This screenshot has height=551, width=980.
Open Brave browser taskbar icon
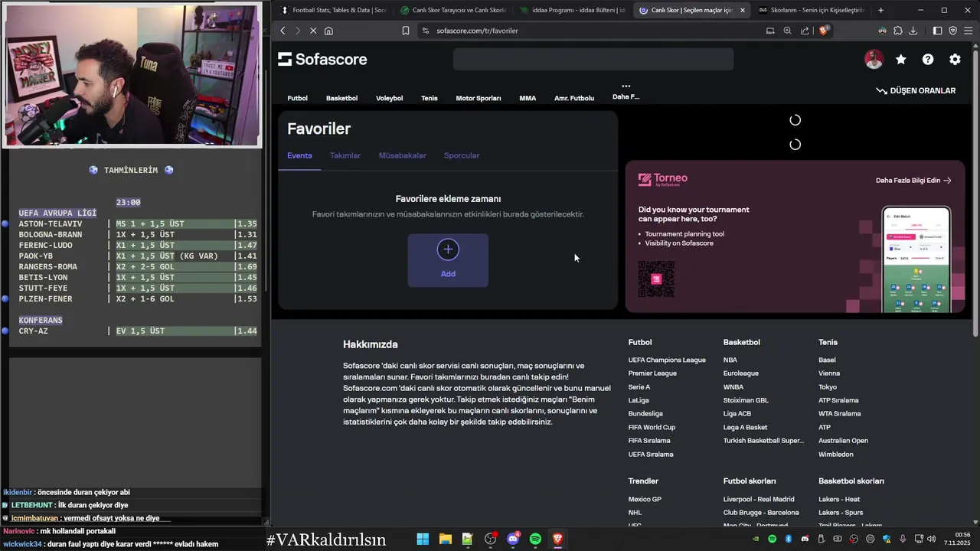(x=558, y=539)
